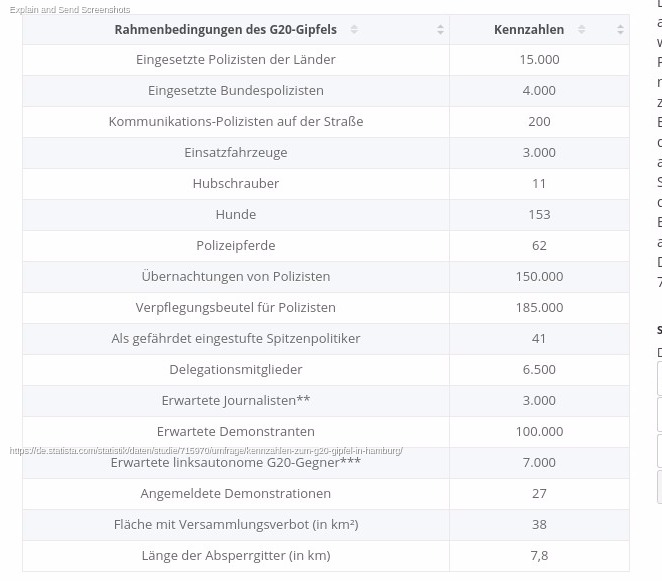
Task: Click sort arrows right beside the Rahmenbedingungen title
Action: pos(354,30)
